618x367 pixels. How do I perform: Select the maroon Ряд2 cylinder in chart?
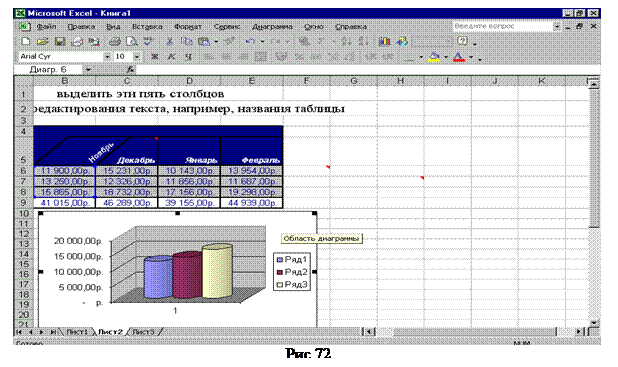(x=187, y=275)
